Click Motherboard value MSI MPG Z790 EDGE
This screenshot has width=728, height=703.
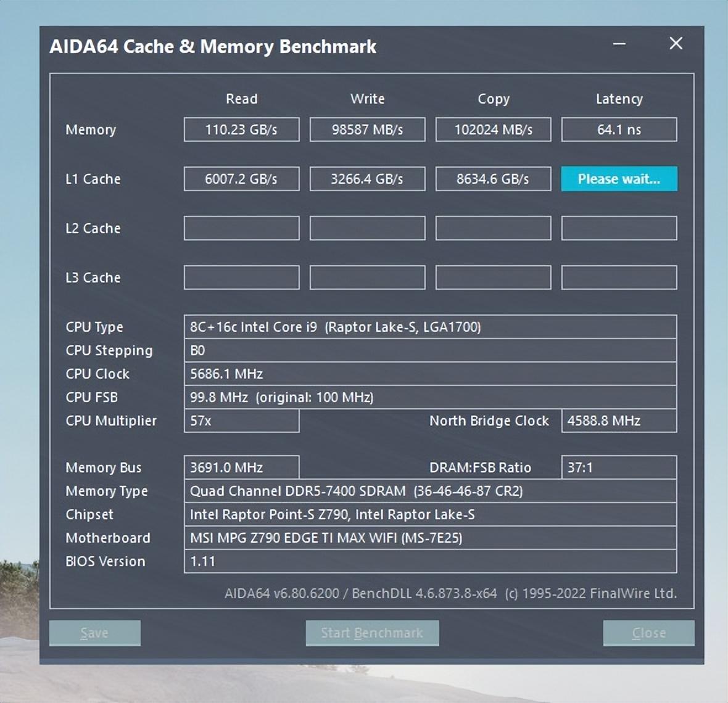430,538
